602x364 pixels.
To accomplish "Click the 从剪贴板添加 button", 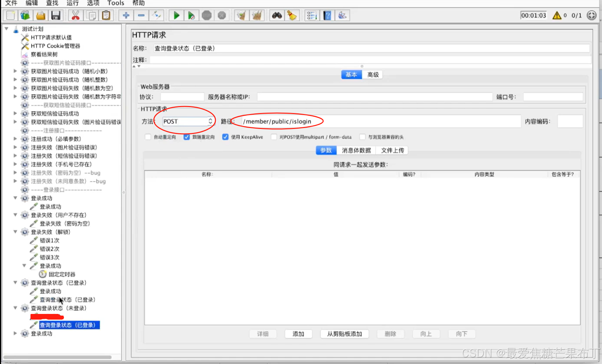I will point(344,334).
